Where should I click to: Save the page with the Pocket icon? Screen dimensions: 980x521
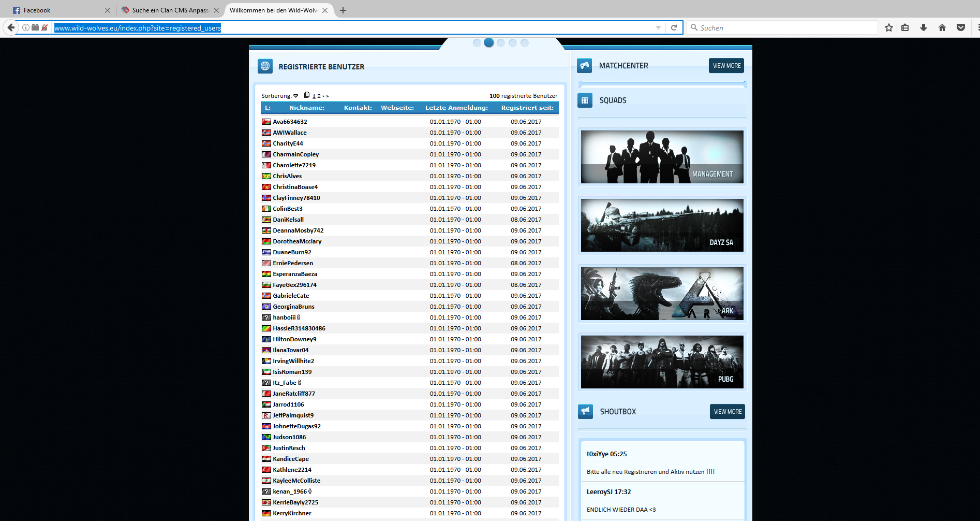961,27
